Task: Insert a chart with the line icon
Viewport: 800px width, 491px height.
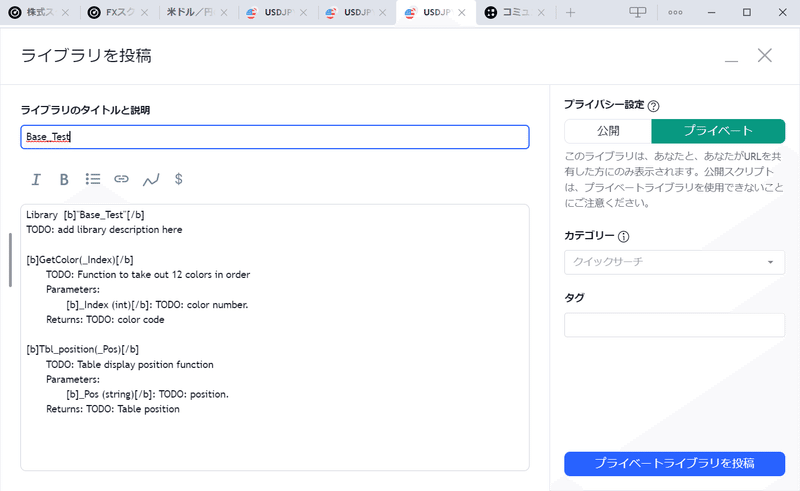Action: pyautogui.click(x=151, y=180)
